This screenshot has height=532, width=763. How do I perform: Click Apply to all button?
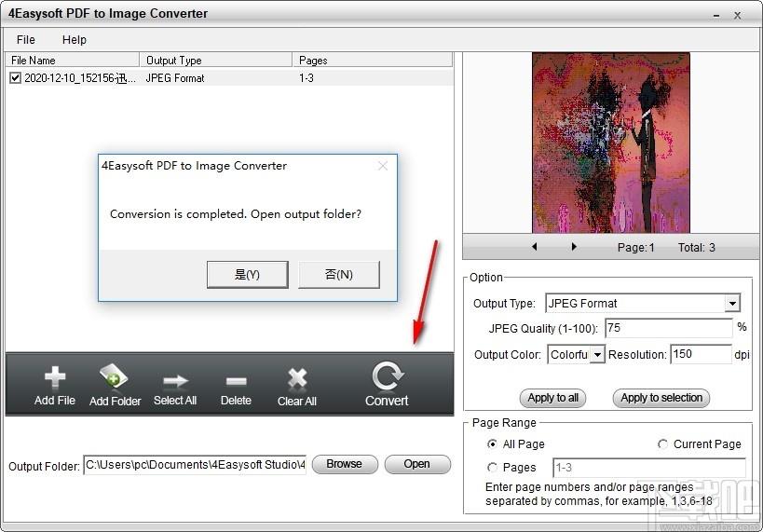click(553, 398)
